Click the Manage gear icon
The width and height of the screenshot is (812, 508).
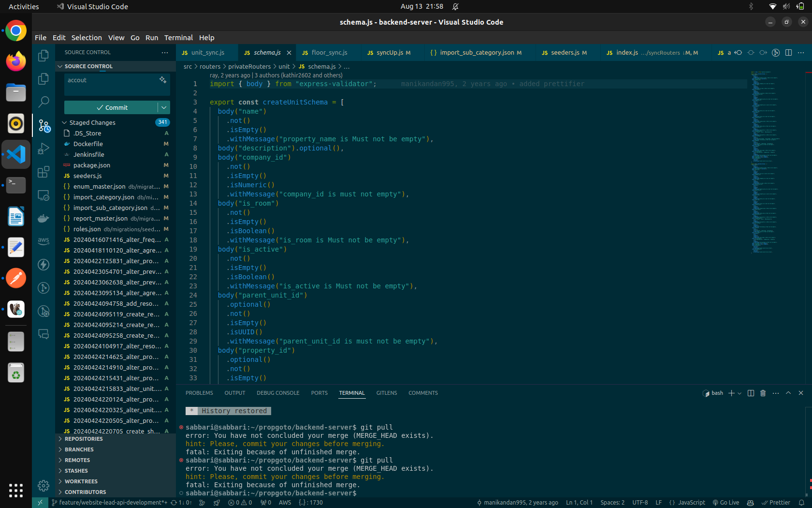pyautogui.click(x=43, y=485)
